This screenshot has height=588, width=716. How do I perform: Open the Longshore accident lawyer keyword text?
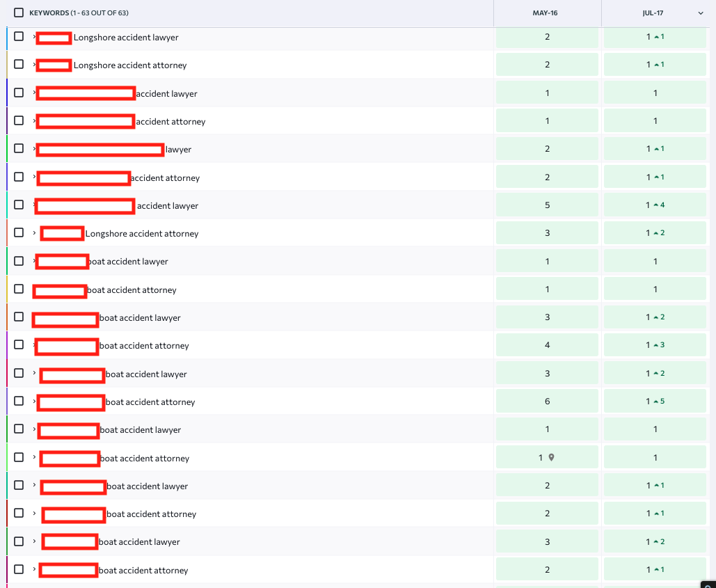(126, 38)
